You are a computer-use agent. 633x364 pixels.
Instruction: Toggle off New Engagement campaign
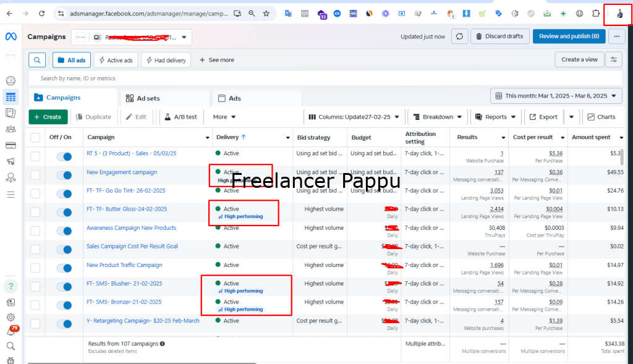[64, 175]
